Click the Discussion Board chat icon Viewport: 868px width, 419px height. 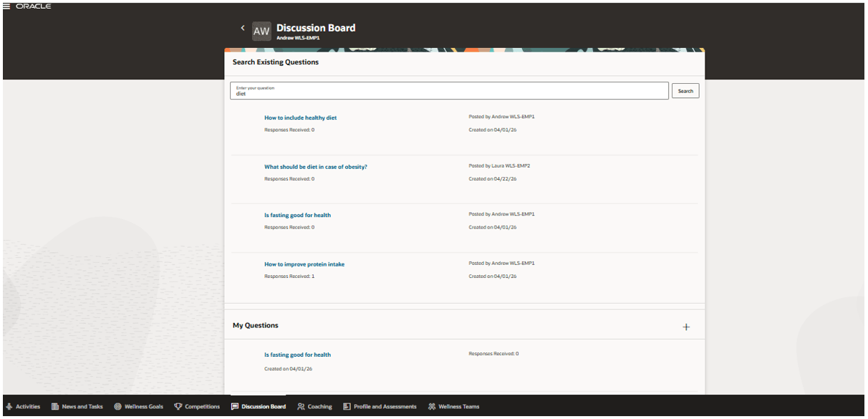tap(235, 406)
